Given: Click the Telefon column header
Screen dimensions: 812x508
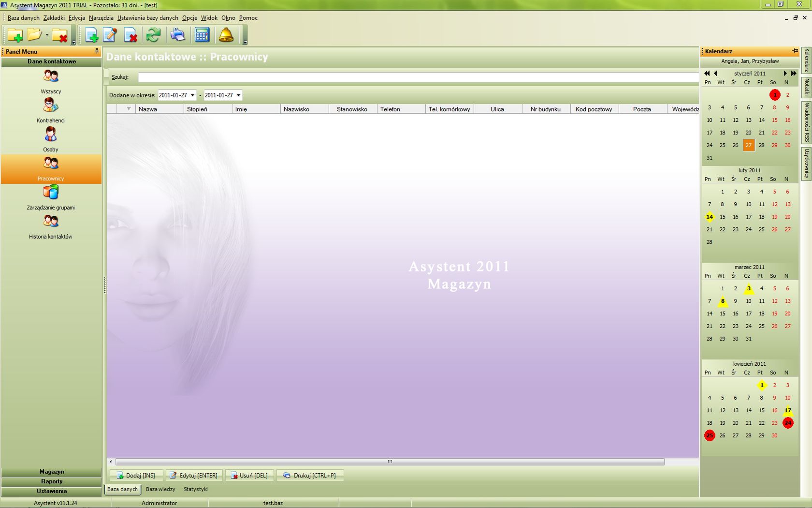Looking at the screenshot, I should click(401, 109).
